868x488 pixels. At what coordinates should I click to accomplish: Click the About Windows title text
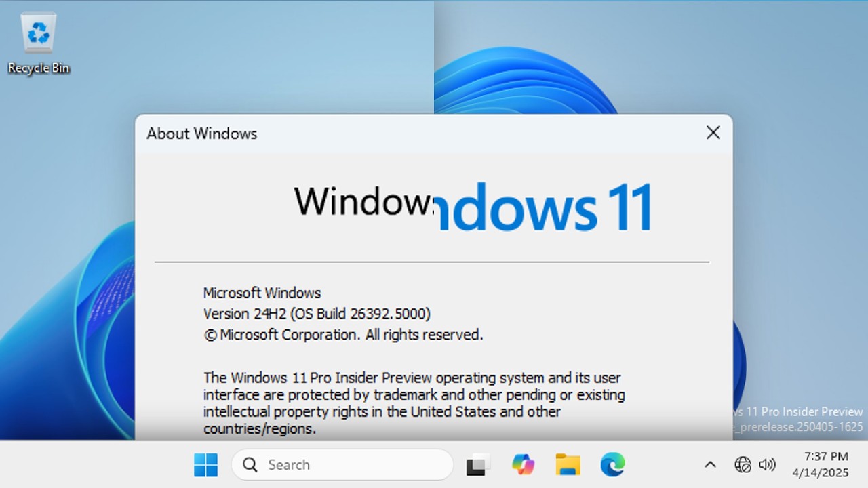[x=202, y=134]
